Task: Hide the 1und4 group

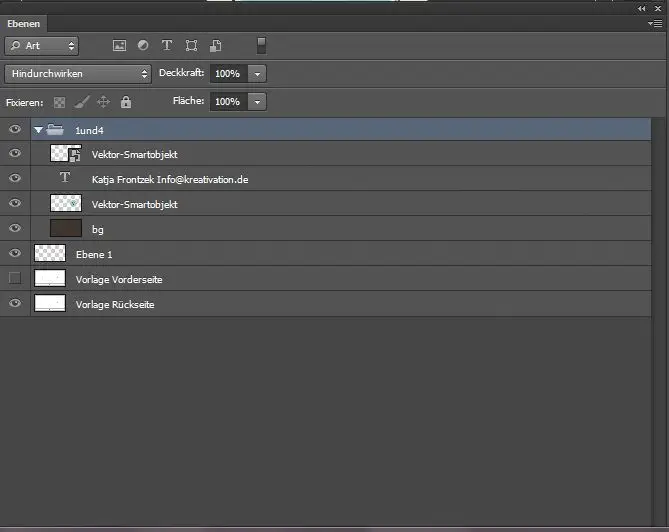Action: (15, 129)
